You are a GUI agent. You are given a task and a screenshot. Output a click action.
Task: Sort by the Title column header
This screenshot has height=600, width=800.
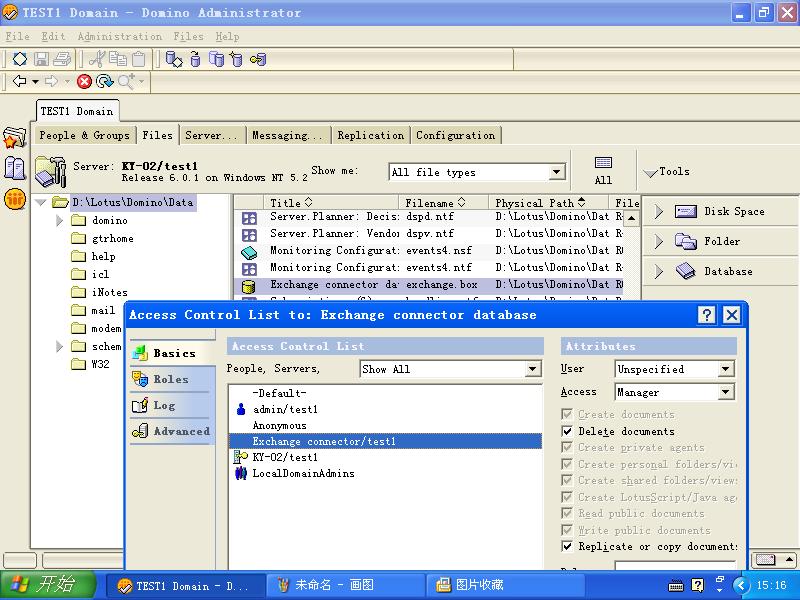coord(331,203)
